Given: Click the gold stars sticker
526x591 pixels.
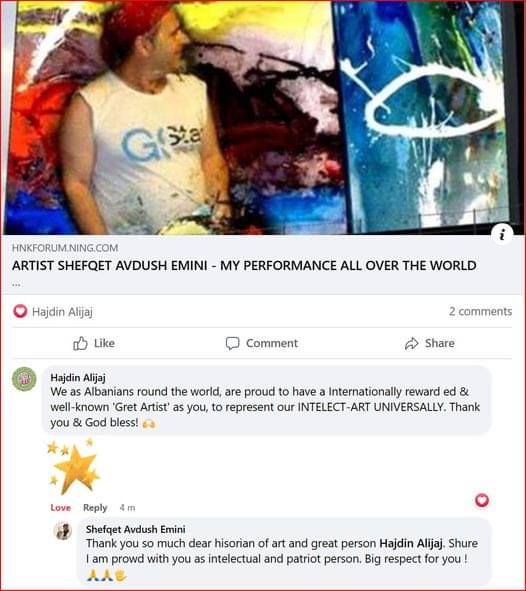Looking at the screenshot, I should point(73,466).
